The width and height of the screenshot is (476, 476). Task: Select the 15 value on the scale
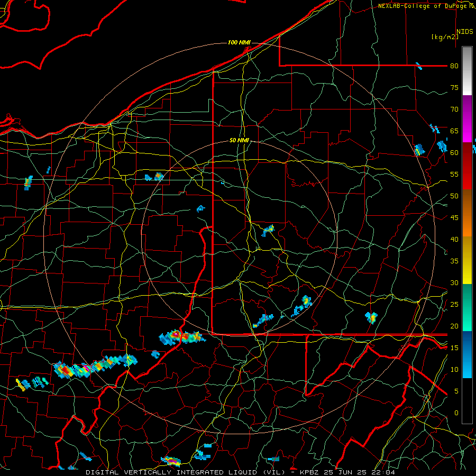[x=454, y=347]
